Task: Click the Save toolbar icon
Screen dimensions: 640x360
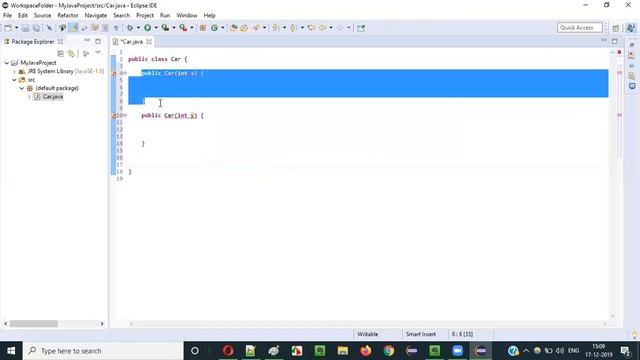Action: pyautogui.click(x=25, y=28)
